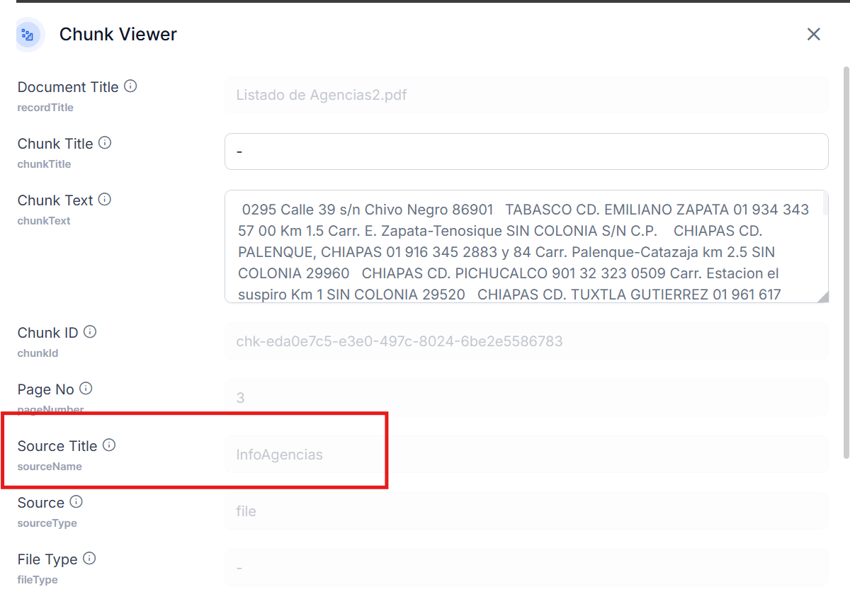
Task: Click info icon beside Chunk ID
Action: [x=90, y=332]
